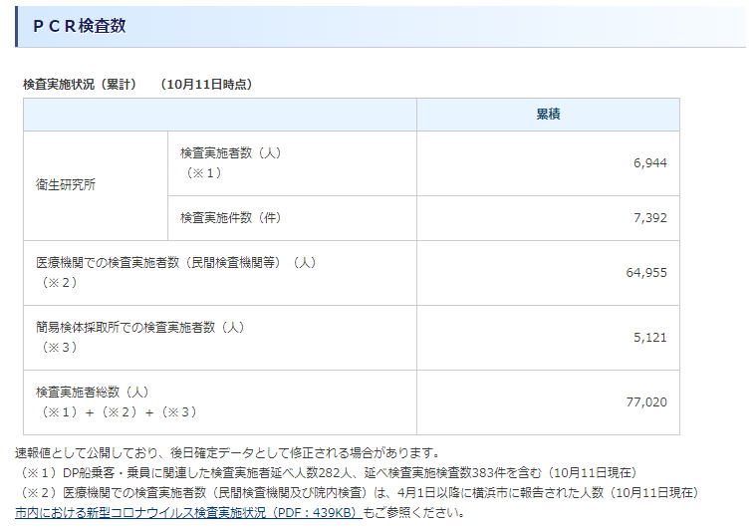
Task: Select the 検査実施者数（人） cell label
Action: click(x=230, y=152)
